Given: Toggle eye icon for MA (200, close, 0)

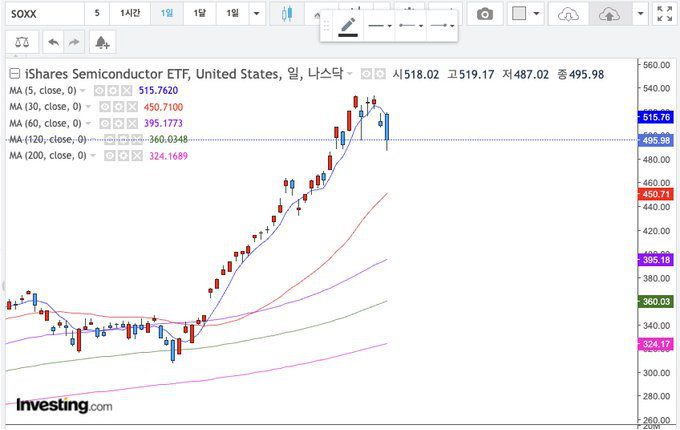Looking at the screenshot, I should [x=110, y=156].
